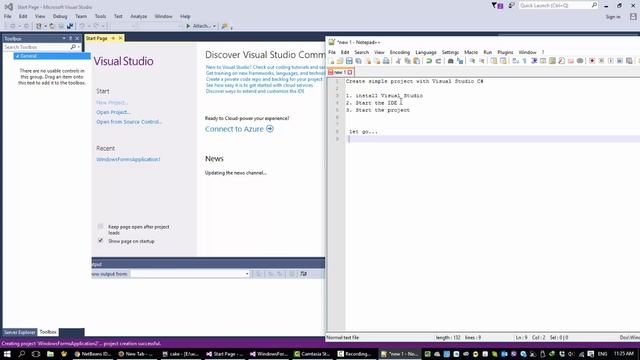Click the feedback icon near Quick Launch

click(511, 5)
